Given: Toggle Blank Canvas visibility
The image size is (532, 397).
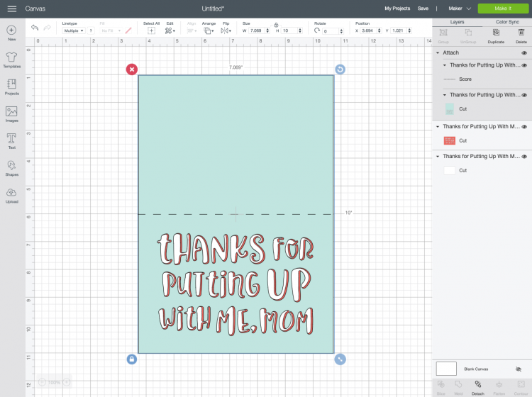Looking at the screenshot, I should 518,369.
